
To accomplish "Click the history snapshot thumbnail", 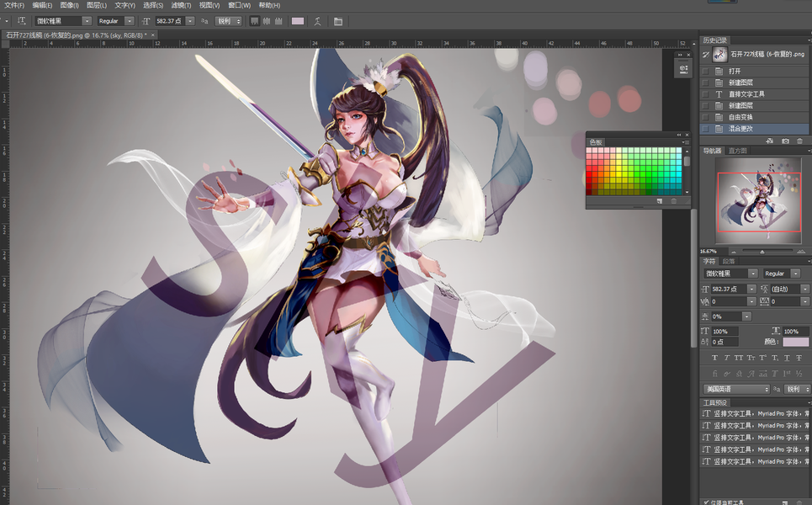I will click(719, 55).
